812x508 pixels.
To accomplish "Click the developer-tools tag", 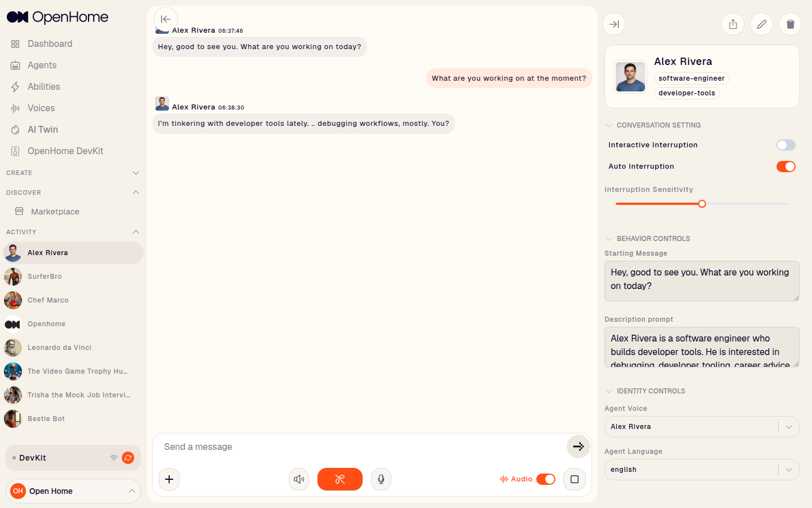I will [687, 93].
